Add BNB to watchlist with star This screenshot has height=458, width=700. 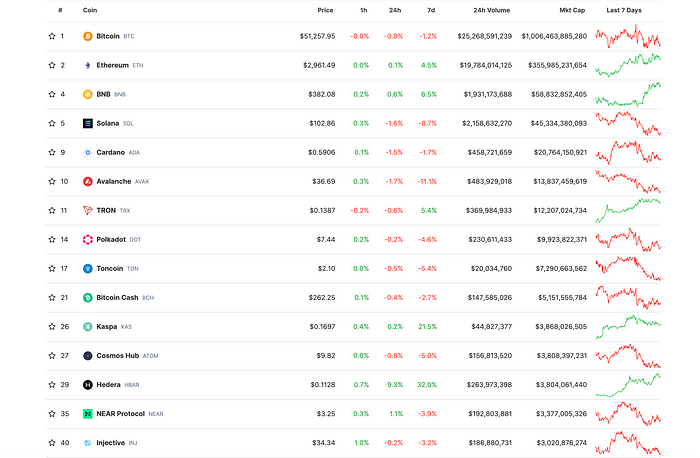coord(52,94)
